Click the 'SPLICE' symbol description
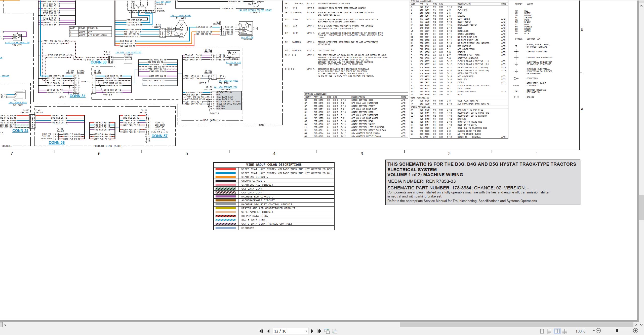The width and height of the screenshot is (644, 335). (x=530, y=97)
